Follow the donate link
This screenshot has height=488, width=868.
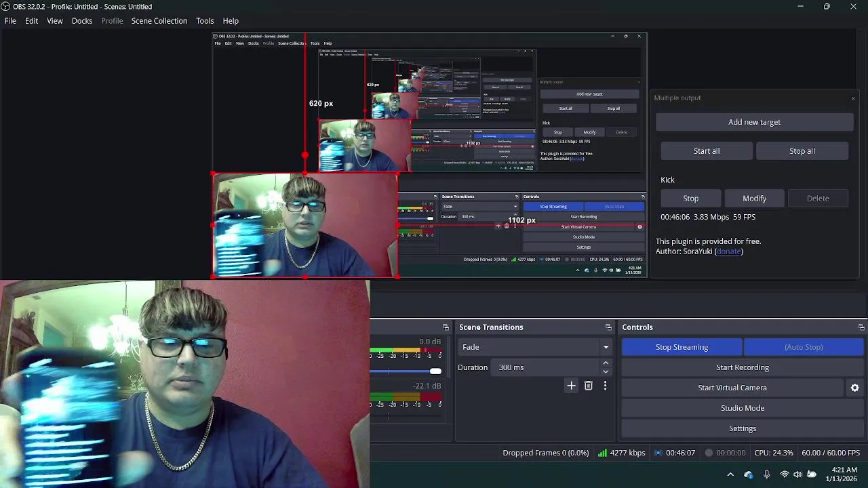pyautogui.click(x=728, y=251)
